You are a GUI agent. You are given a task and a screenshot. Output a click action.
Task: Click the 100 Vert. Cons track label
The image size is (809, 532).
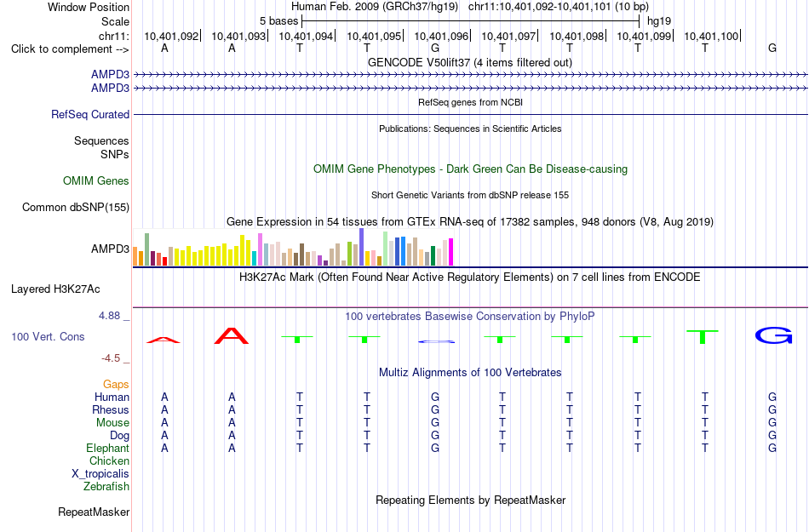(x=48, y=336)
